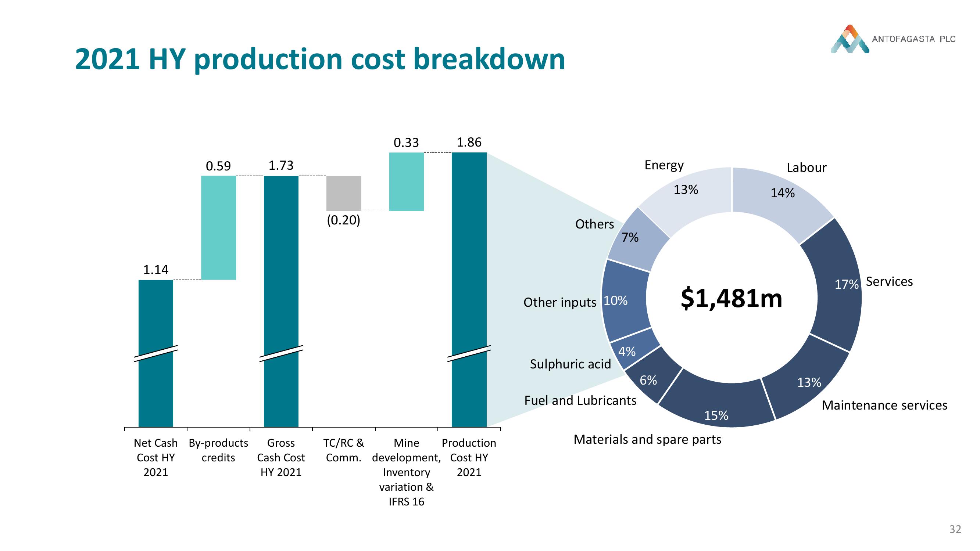Select the Net Cash Cost 1.14 bar
This screenshot has width=980, height=551.
(155, 353)
